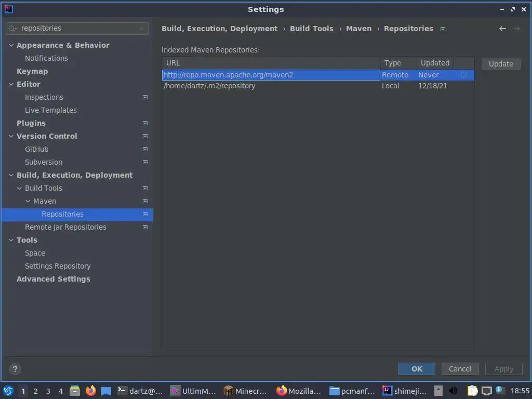This screenshot has height=399, width=532.
Task: Click project-level icon beside Build Tools
Action: [145, 188]
